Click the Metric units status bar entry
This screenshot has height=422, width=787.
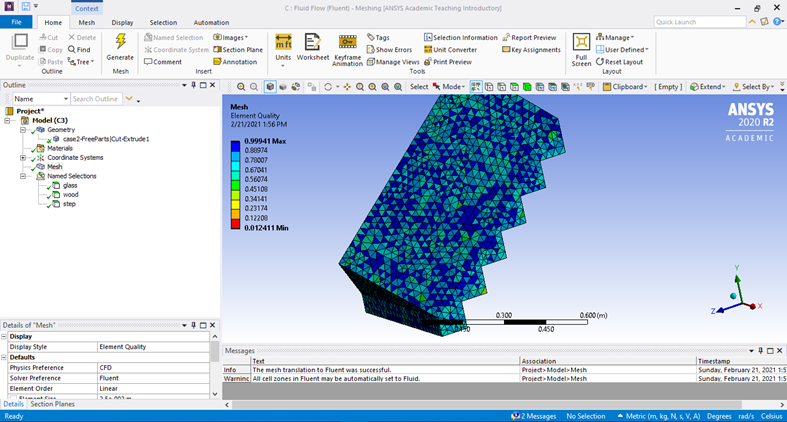[x=659, y=416]
